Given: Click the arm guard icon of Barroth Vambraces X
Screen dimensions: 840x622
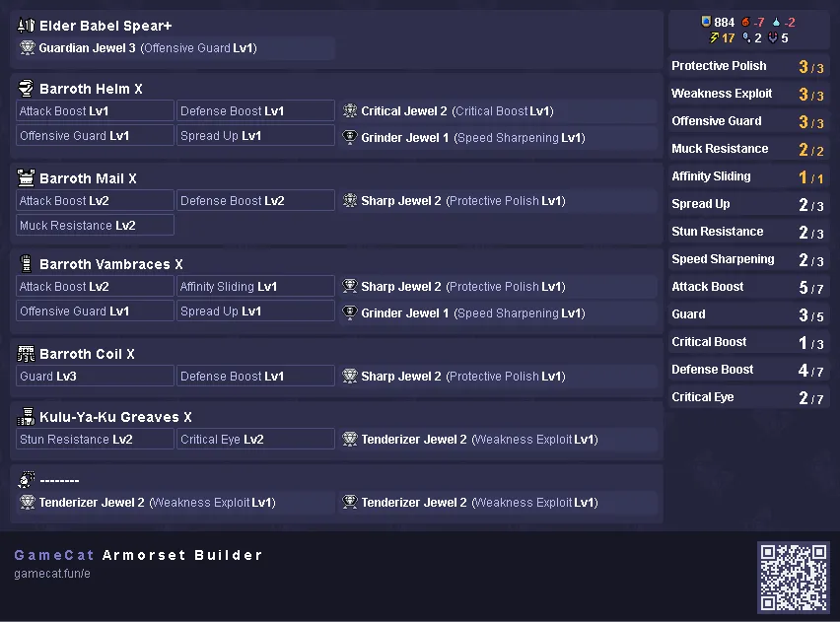Looking at the screenshot, I should (26, 263).
